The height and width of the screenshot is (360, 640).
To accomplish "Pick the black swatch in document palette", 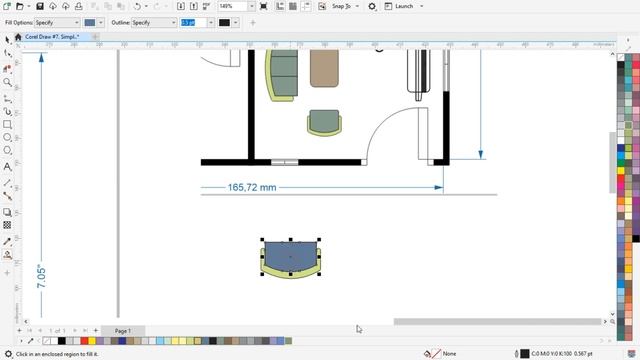I will [x=62, y=341].
